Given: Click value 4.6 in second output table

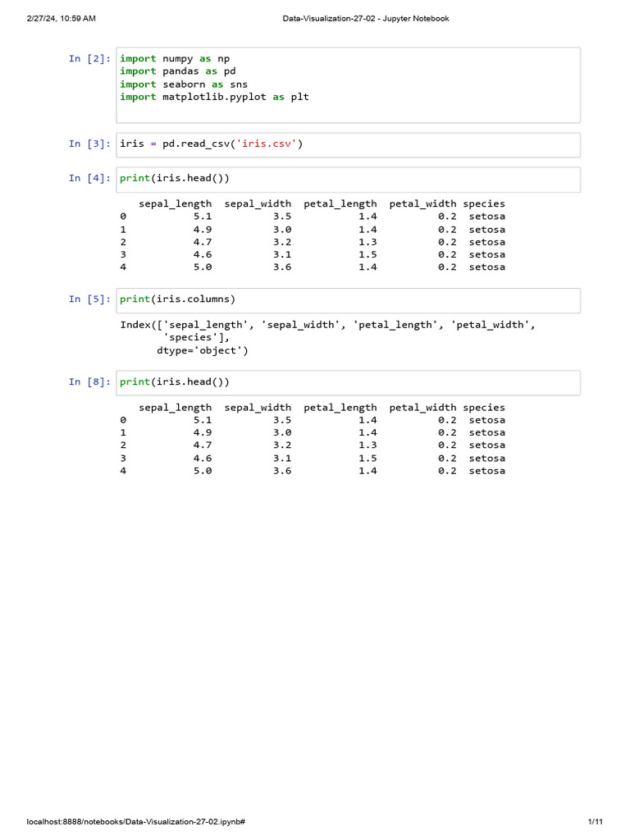Looking at the screenshot, I should 203,459.
